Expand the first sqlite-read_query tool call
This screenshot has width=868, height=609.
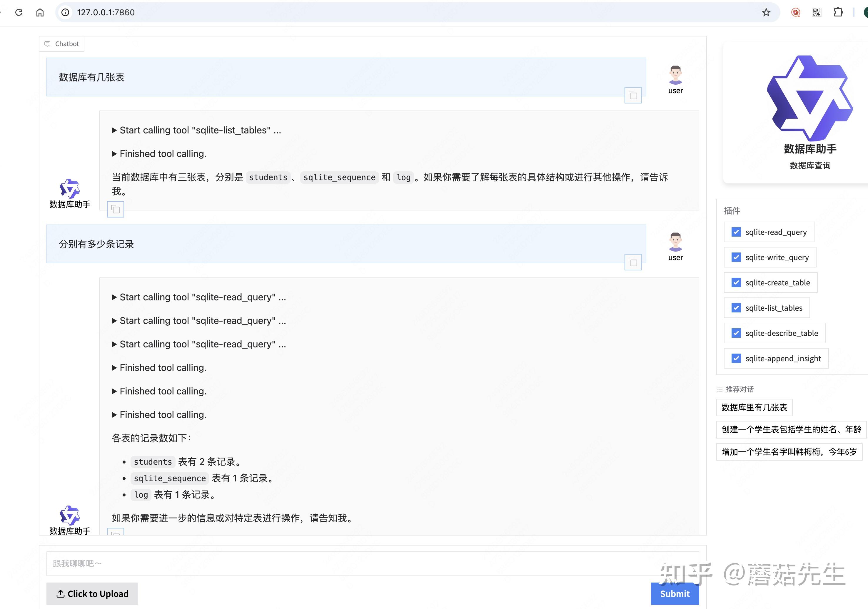[114, 297]
